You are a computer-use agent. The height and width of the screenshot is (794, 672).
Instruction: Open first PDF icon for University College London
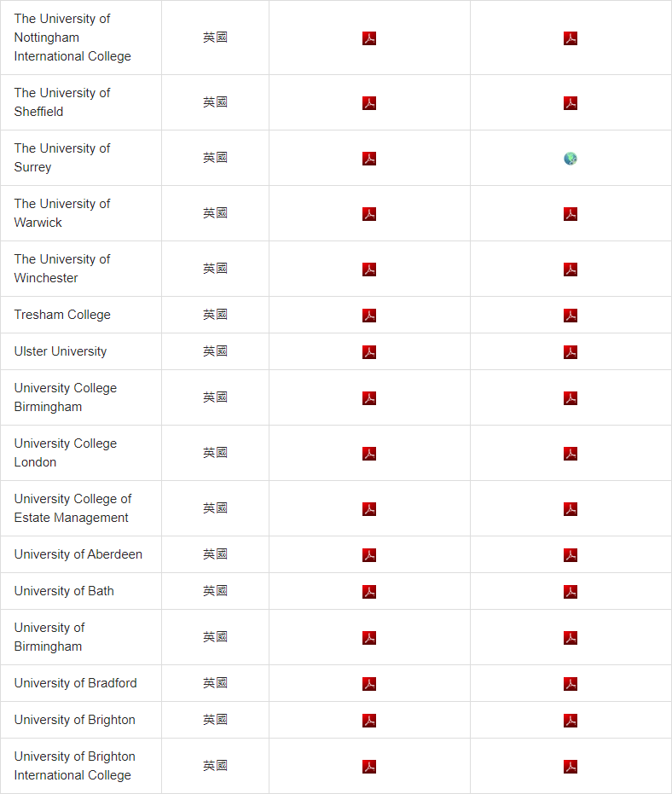369,454
